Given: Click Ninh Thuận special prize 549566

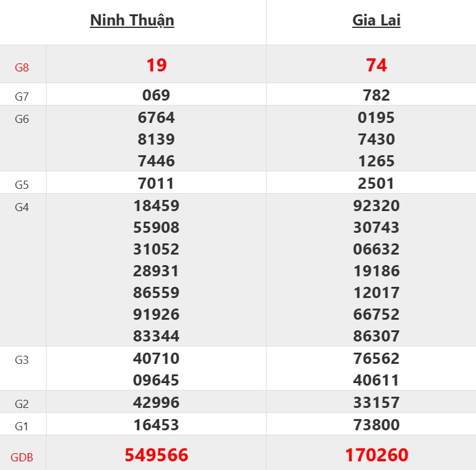Looking at the screenshot, I should [x=157, y=455].
